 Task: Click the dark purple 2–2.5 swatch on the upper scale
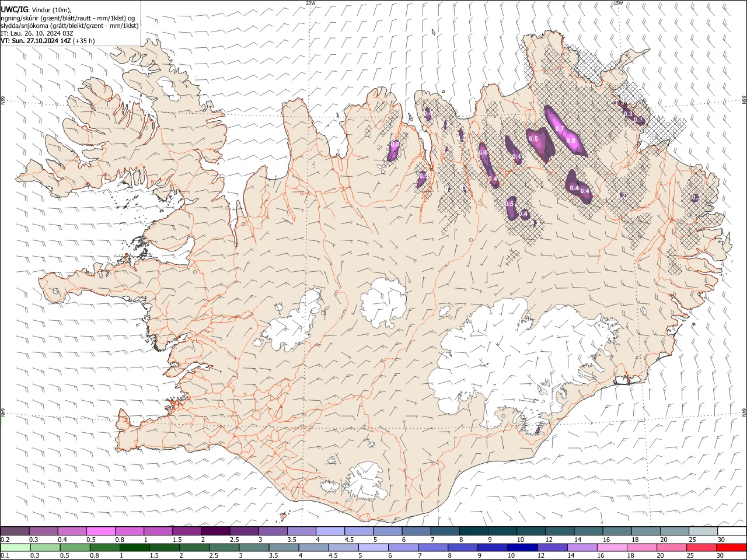215,531
